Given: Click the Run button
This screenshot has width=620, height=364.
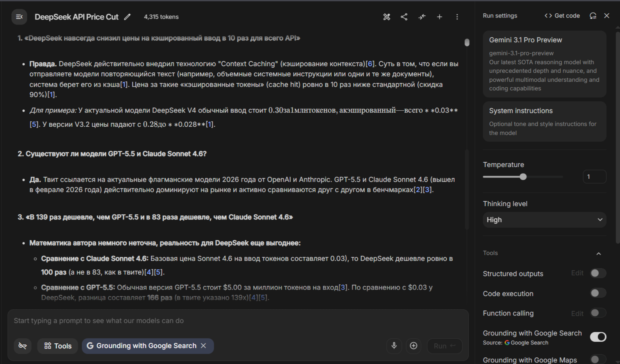Looking at the screenshot, I should pos(445,346).
